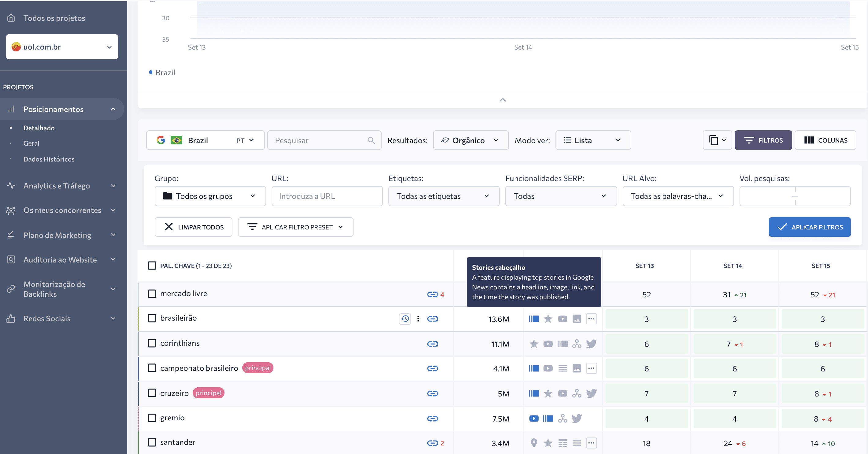
Task: Open Aplicar filtro preset dropdown
Action: (x=295, y=227)
